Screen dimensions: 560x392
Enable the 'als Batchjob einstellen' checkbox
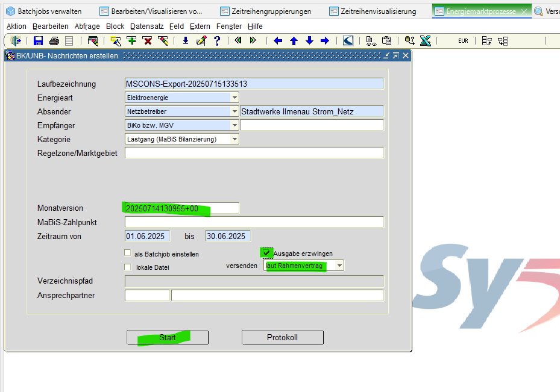[128, 254]
